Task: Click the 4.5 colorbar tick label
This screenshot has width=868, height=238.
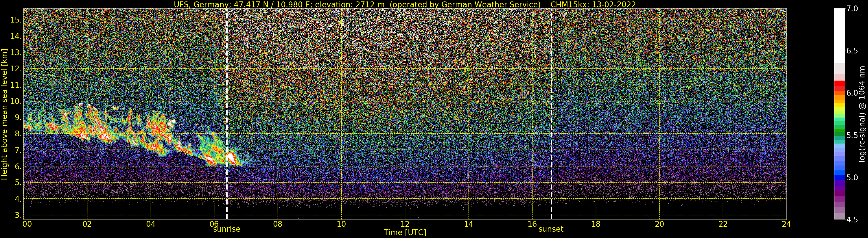Action: [x=852, y=220]
